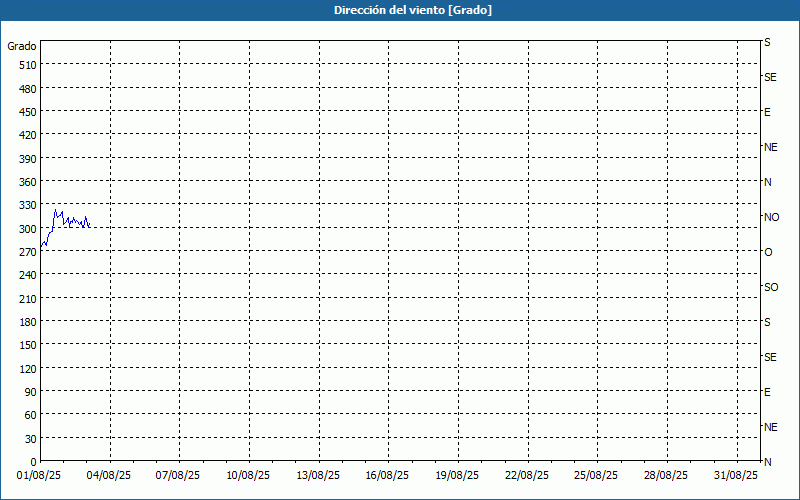The image size is (800, 500).
Task: Click the 30 y-axis value
Action: 31,439
